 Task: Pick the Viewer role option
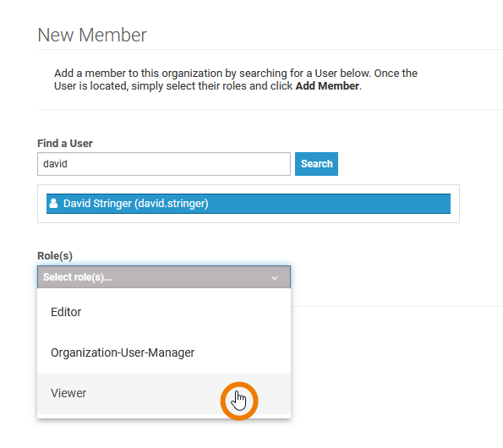164,394
